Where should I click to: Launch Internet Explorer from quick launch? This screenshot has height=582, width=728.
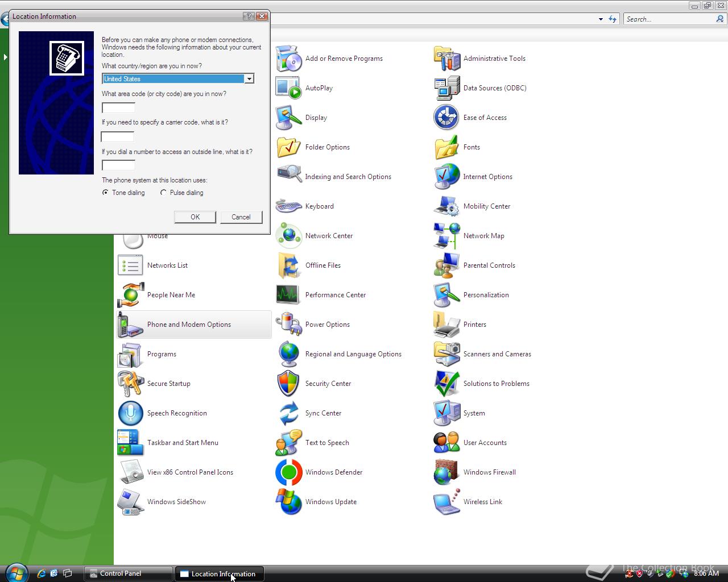(41, 573)
